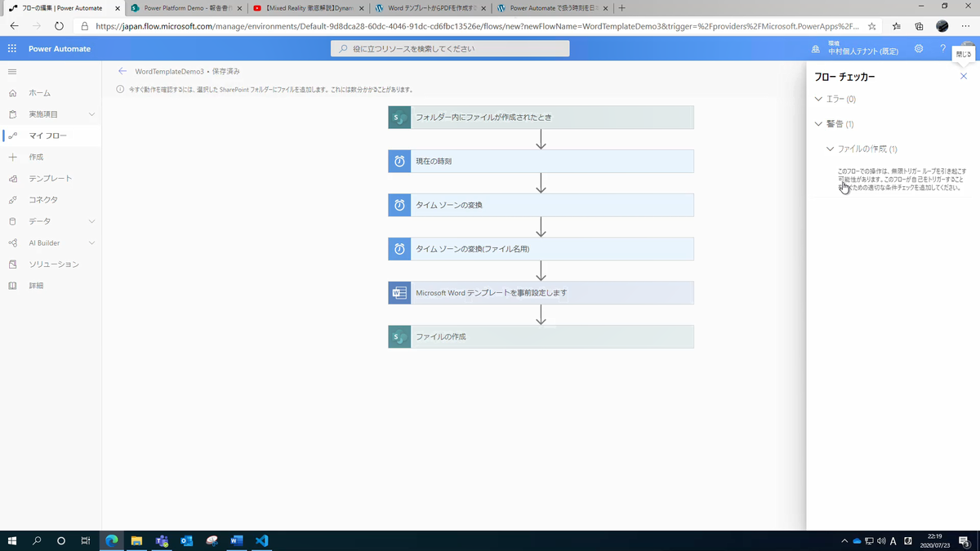The width and height of the screenshot is (980, 551).
Task: Expand AI Builder in sidebar
Action: point(91,242)
